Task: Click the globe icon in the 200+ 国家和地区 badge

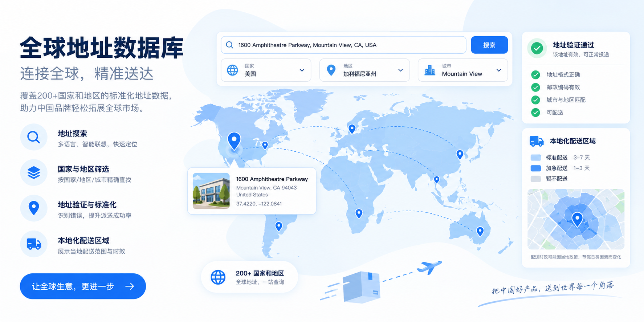Action: click(x=218, y=277)
